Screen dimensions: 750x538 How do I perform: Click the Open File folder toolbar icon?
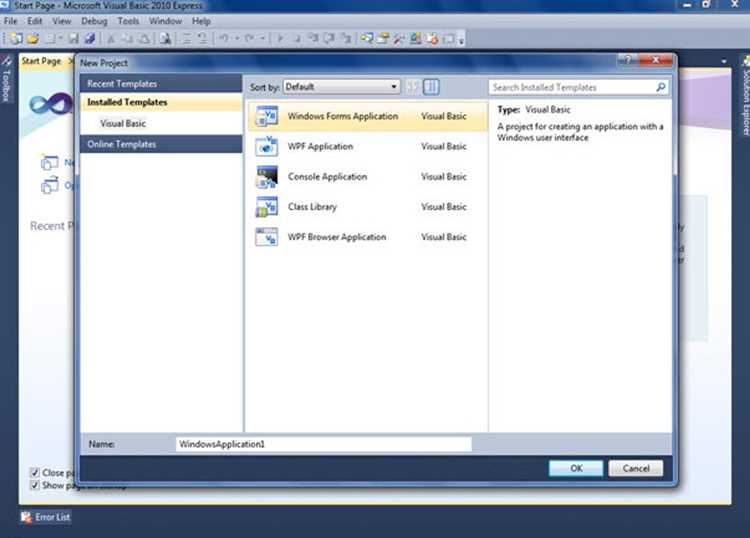pyautogui.click(x=33, y=39)
